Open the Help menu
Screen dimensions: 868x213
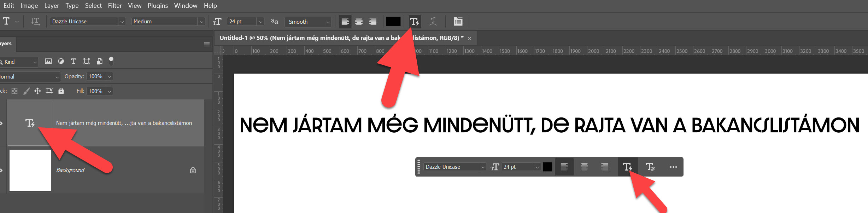(210, 6)
